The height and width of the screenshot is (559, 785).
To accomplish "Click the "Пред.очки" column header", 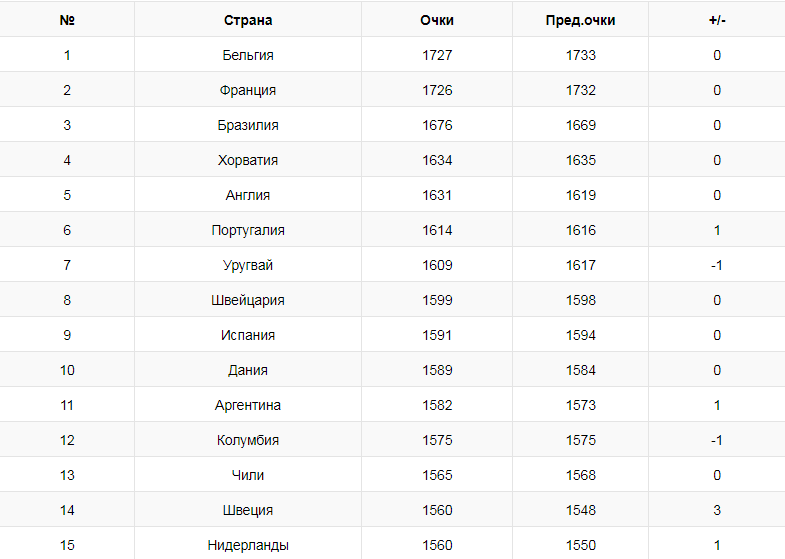I will coord(580,20).
